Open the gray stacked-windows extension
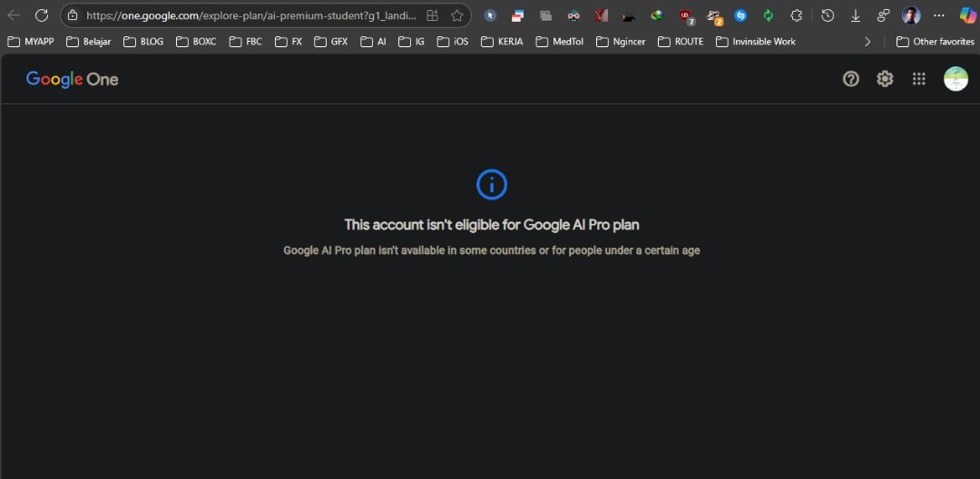Screen dimensions: 980x479 coord(545,15)
